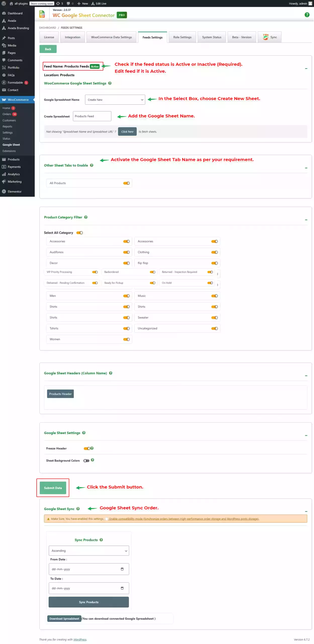Image resolution: width=314 pixels, height=644 pixels.
Task: Switch to the System Status tab
Action: [212, 37]
